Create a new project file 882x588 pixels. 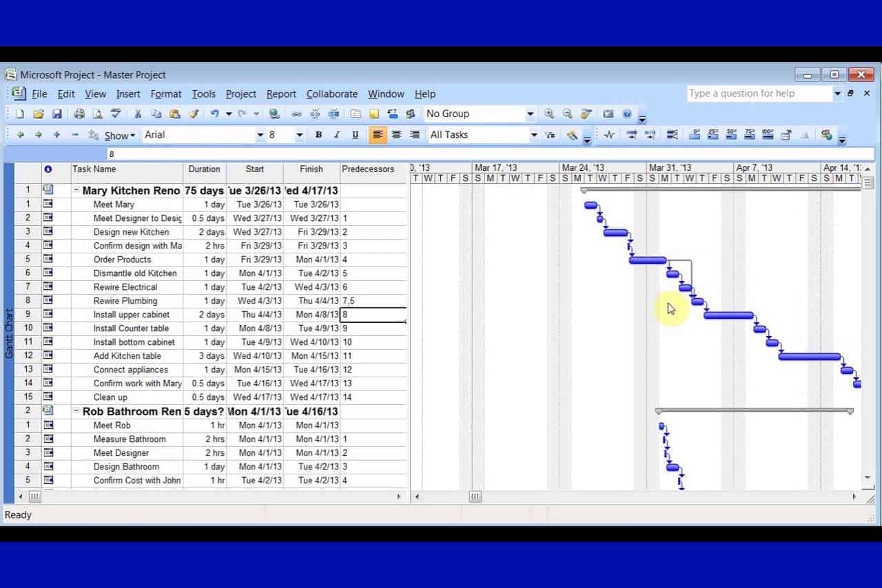(x=20, y=114)
